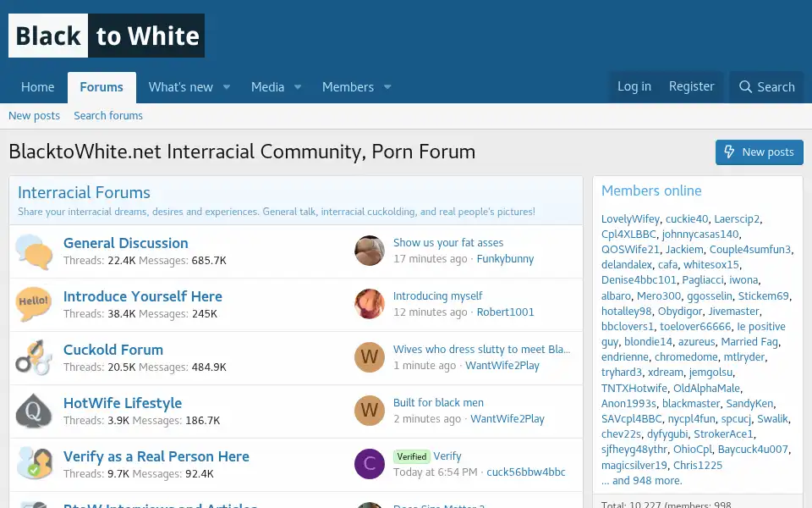Image resolution: width=812 pixels, height=508 pixels.
Task: Open member SandyKen's profile
Action: (x=749, y=404)
